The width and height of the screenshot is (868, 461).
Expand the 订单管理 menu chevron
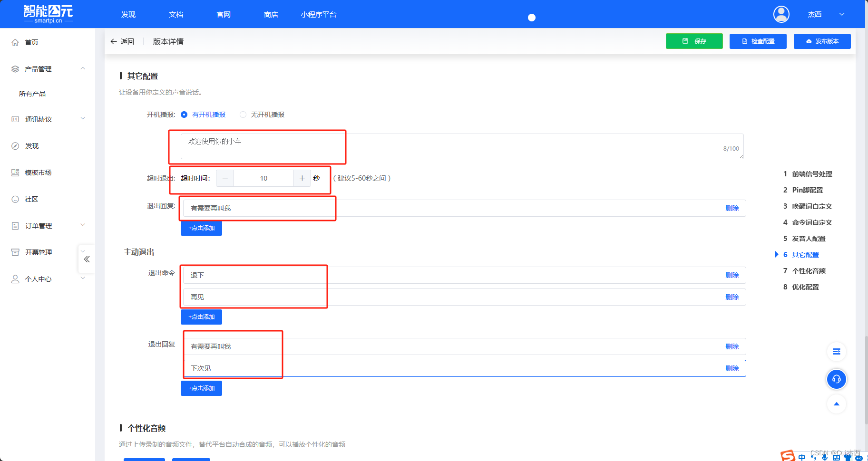point(83,225)
